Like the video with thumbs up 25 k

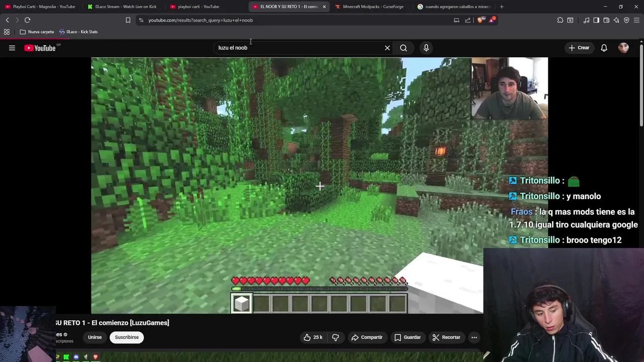tap(312, 337)
